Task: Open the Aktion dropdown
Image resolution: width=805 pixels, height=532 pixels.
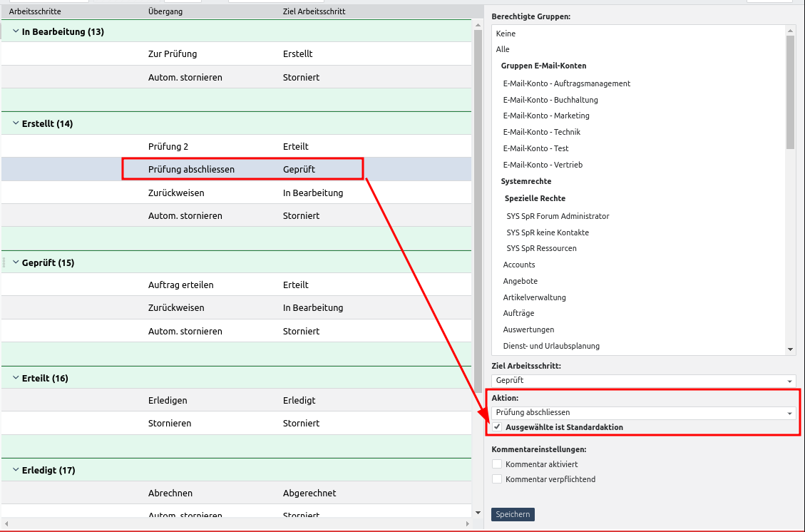Action: click(789, 413)
